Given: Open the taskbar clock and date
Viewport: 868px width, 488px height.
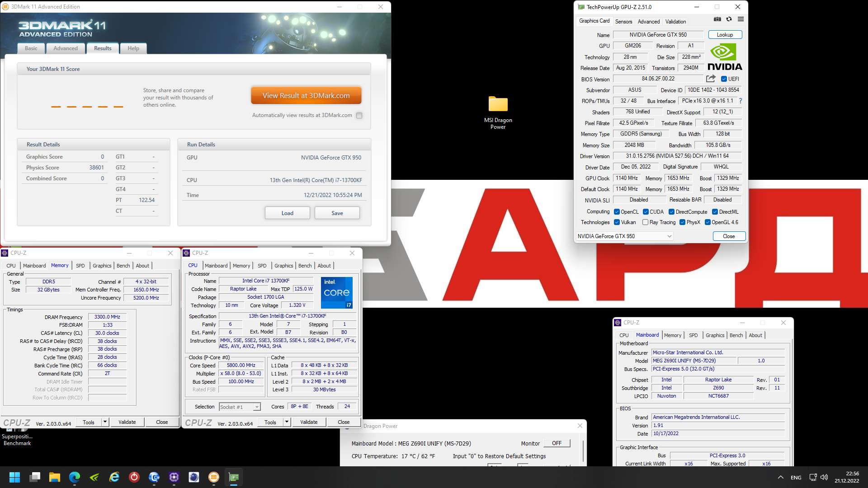Looking at the screenshot, I should click(847, 477).
